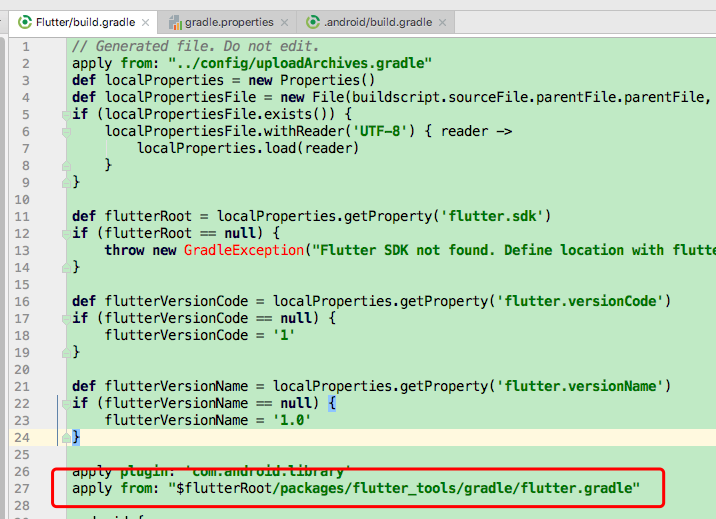Collapse the fold end marker on line 19
This screenshot has width=716, height=519.
pyautogui.click(x=66, y=353)
